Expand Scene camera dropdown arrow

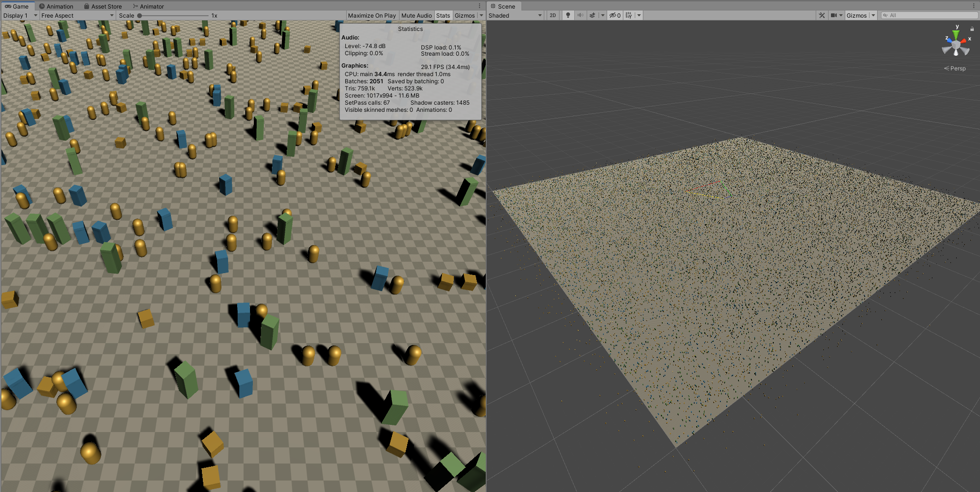(x=841, y=15)
